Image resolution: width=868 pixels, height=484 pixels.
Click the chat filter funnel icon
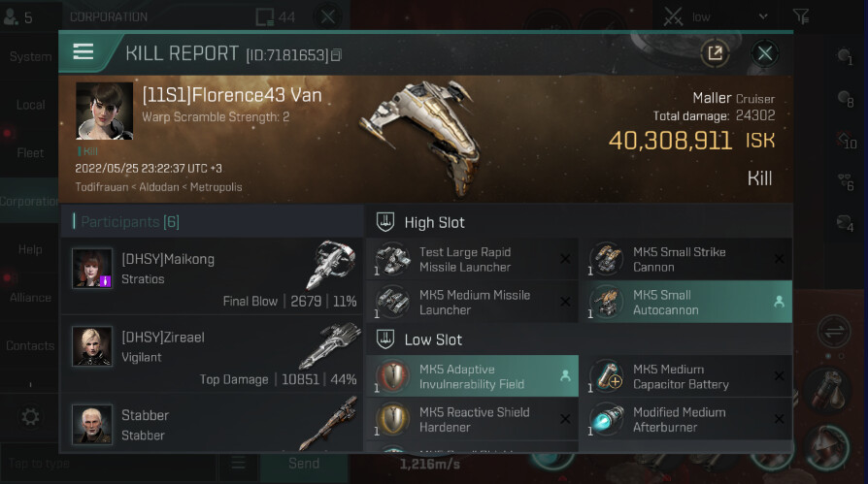coord(801,16)
